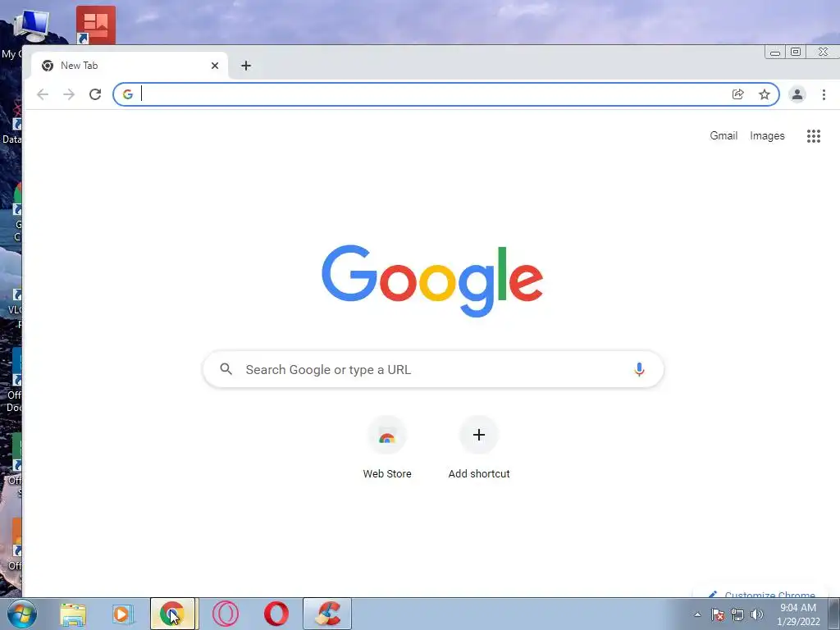
Task: Open the red Opera browser taskbar icon
Action: (276, 614)
